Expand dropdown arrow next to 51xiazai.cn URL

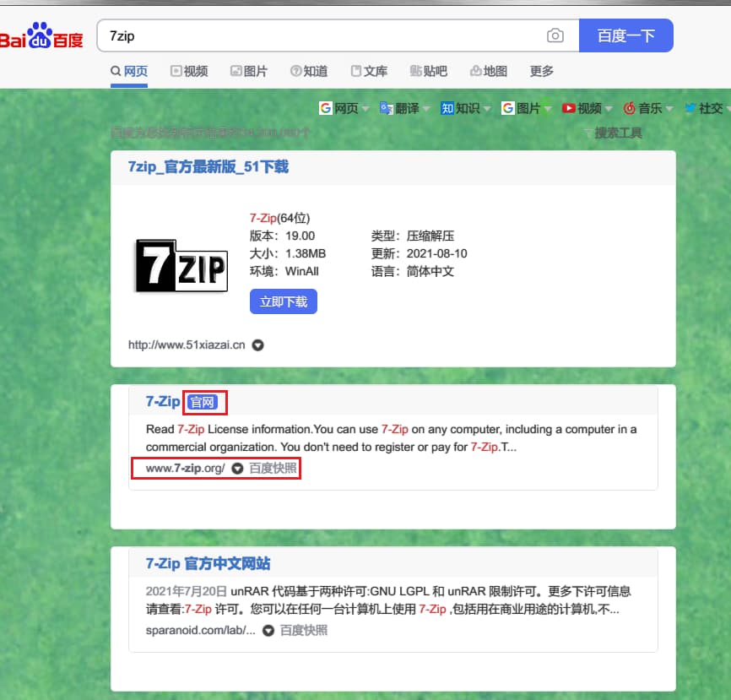258,345
